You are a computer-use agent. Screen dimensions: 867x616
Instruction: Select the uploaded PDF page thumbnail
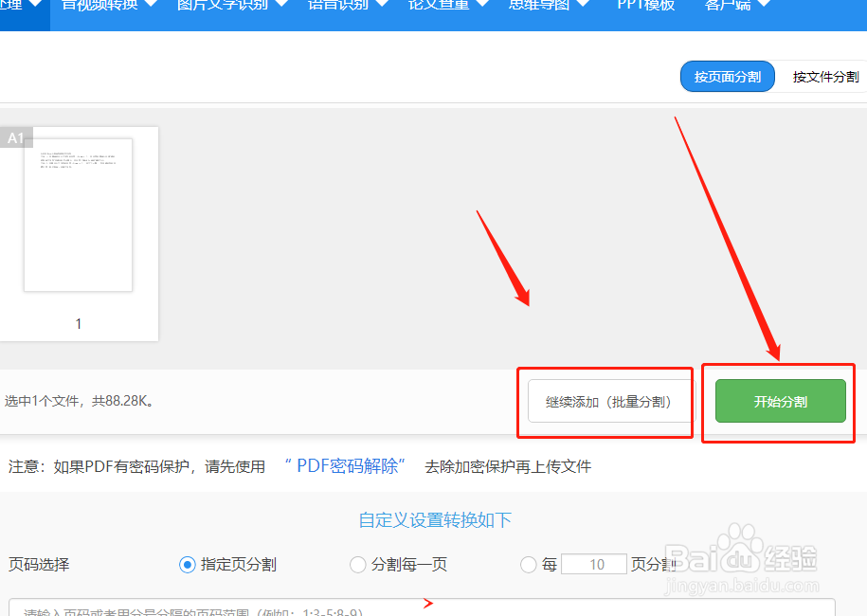pyautogui.click(x=79, y=214)
